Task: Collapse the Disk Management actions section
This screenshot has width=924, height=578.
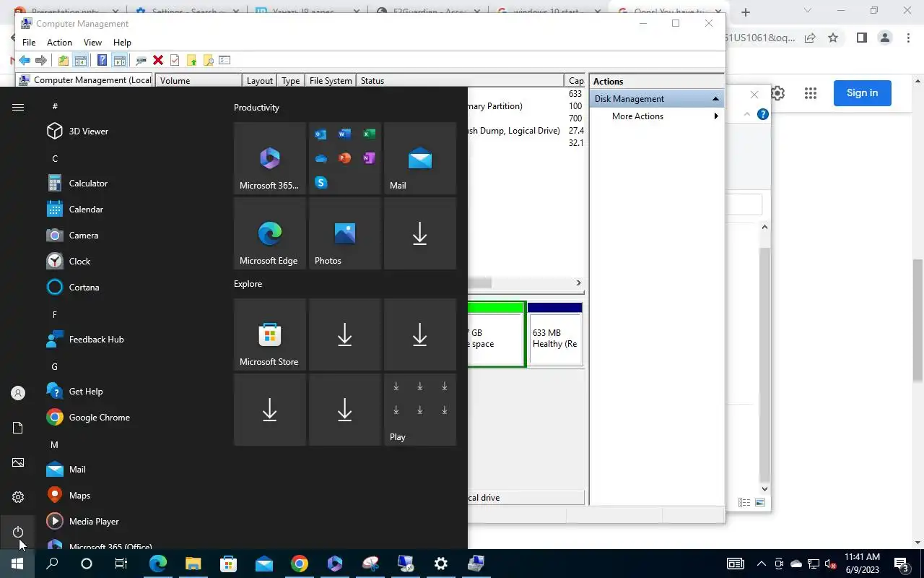Action: (x=715, y=99)
